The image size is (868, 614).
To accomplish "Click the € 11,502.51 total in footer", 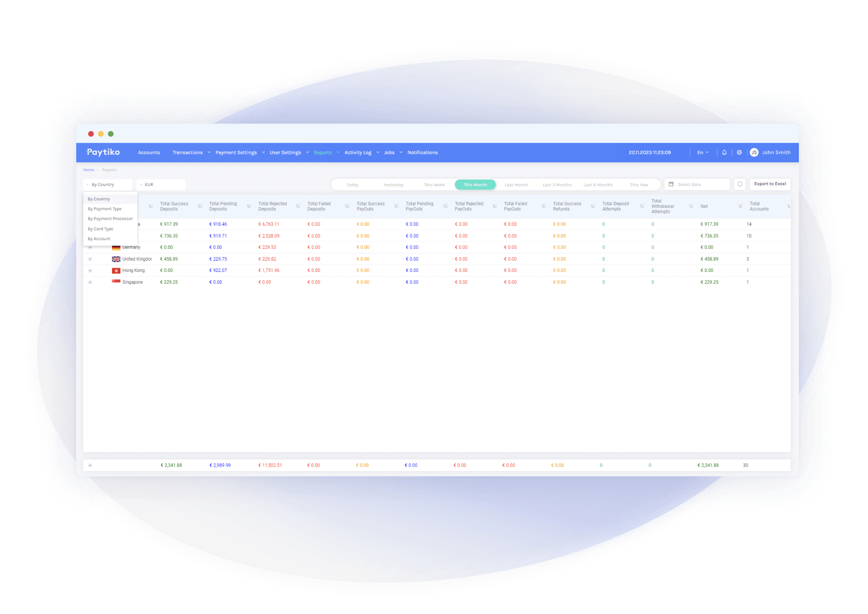I will pos(270,465).
